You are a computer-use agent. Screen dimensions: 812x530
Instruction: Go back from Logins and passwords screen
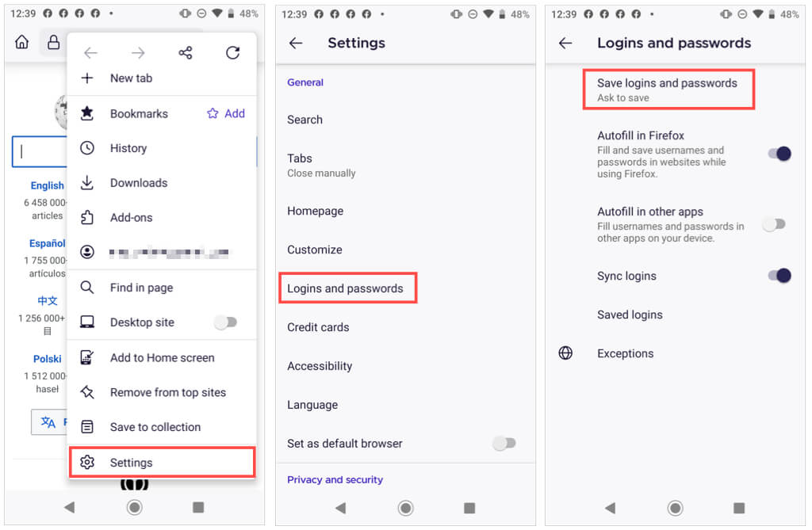tap(565, 43)
